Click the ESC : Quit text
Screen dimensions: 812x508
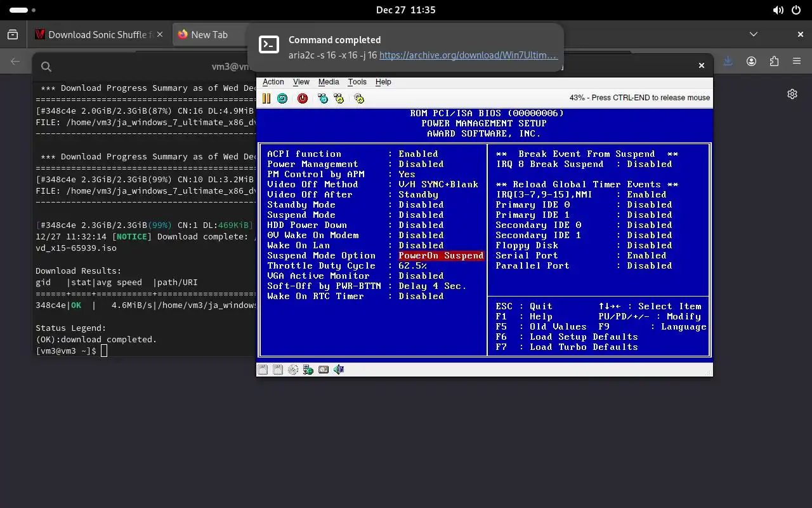point(524,307)
